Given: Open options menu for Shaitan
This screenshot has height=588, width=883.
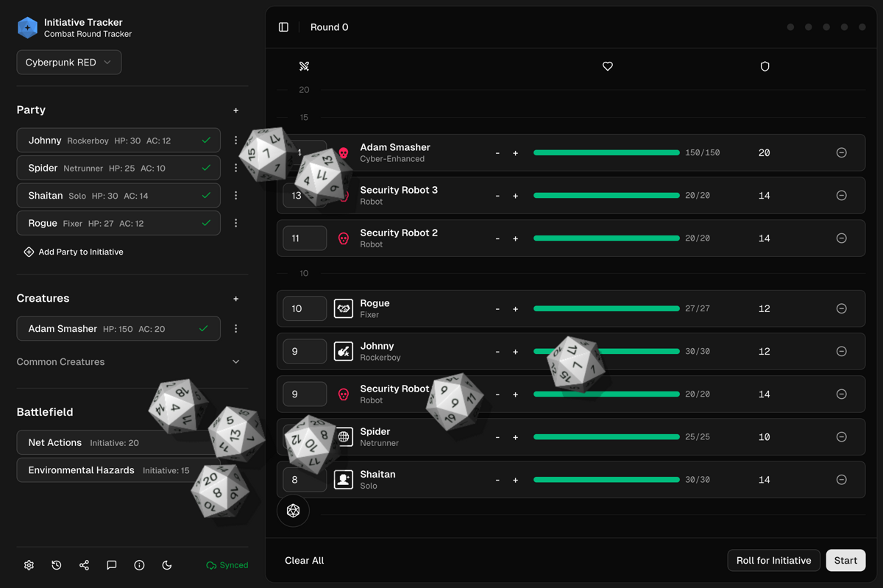Looking at the screenshot, I should click(236, 196).
